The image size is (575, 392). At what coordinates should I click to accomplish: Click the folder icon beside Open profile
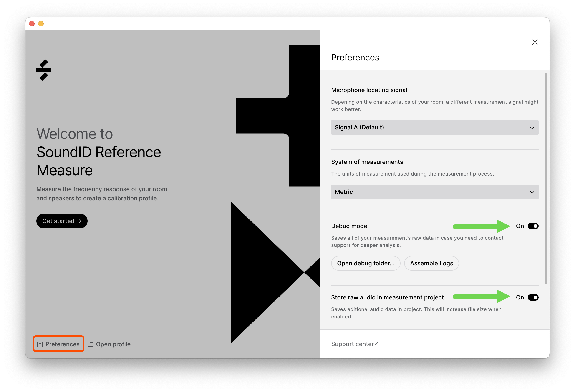(91, 344)
